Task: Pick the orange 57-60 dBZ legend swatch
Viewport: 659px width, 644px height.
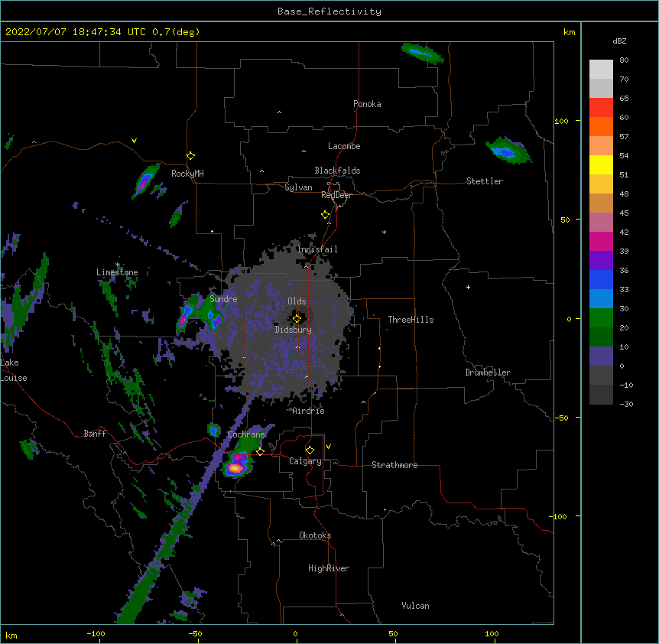Action: [x=601, y=126]
